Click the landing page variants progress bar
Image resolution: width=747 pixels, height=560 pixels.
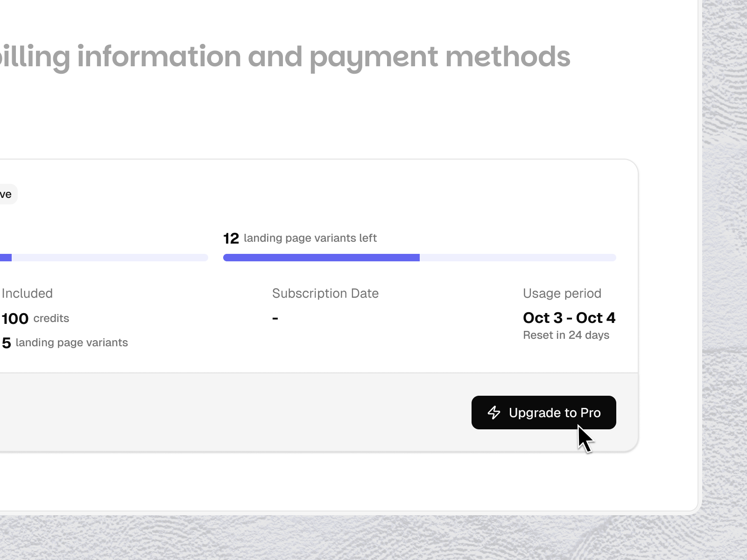click(420, 258)
